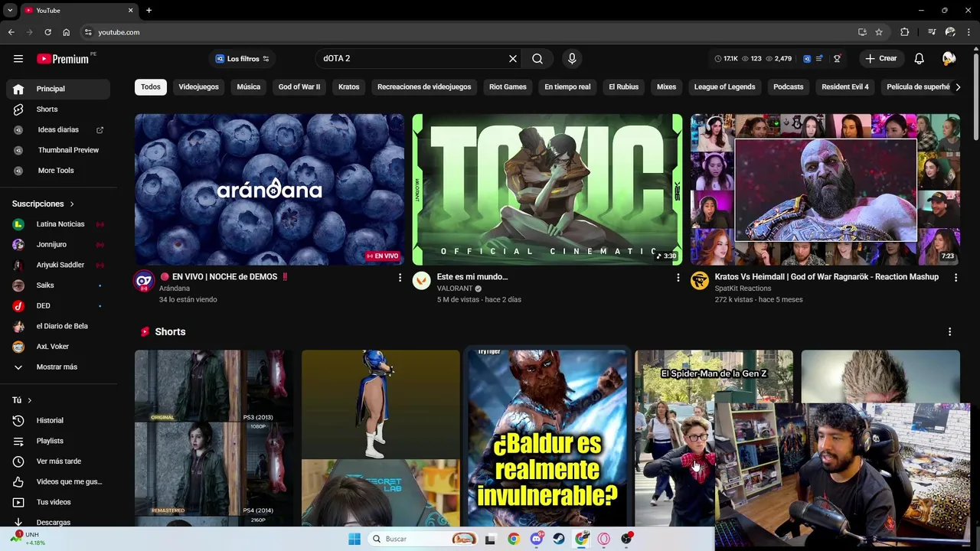Open Chrome media controls icon
The width and height of the screenshot is (980, 551).
(932, 32)
